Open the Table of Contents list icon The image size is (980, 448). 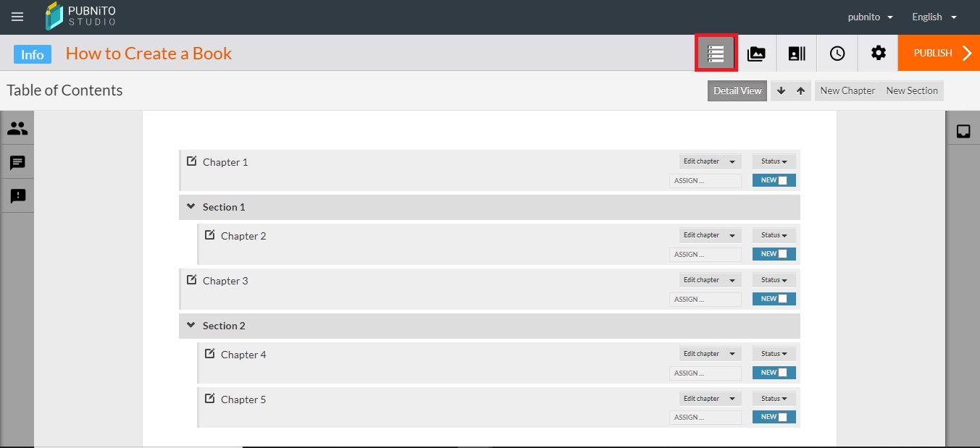[716, 54]
